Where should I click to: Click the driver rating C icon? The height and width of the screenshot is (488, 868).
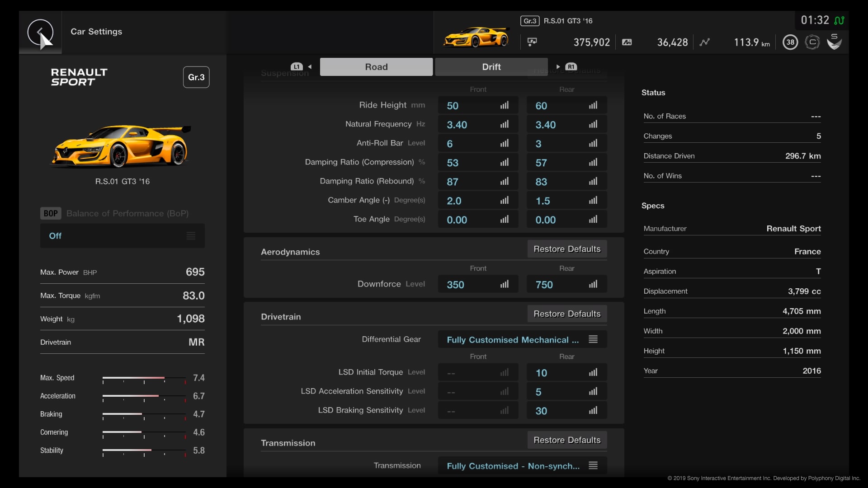pos(812,42)
